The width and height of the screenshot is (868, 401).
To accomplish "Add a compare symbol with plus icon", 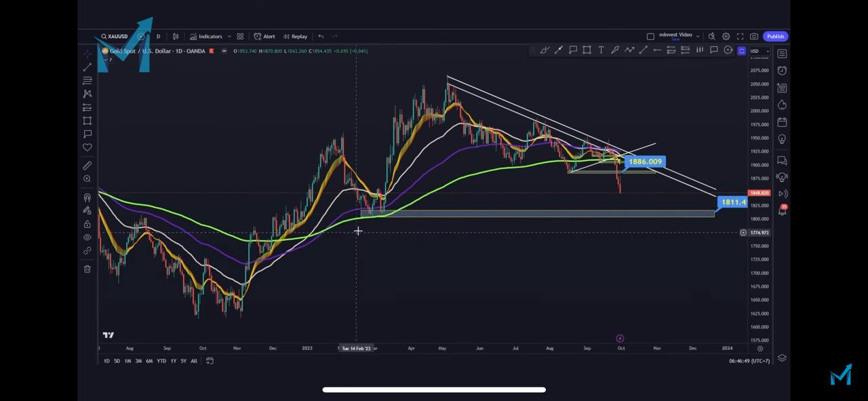I will pyautogui.click(x=141, y=37).
